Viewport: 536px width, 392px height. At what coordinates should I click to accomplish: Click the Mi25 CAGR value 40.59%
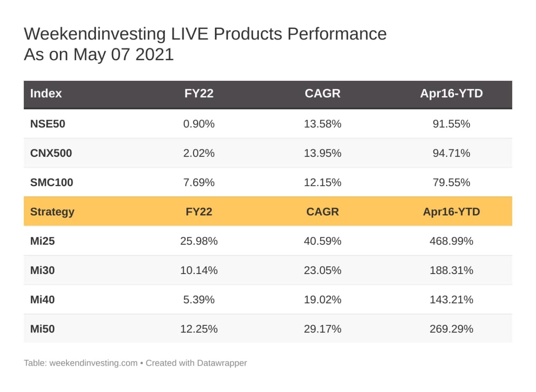point(322,241)
